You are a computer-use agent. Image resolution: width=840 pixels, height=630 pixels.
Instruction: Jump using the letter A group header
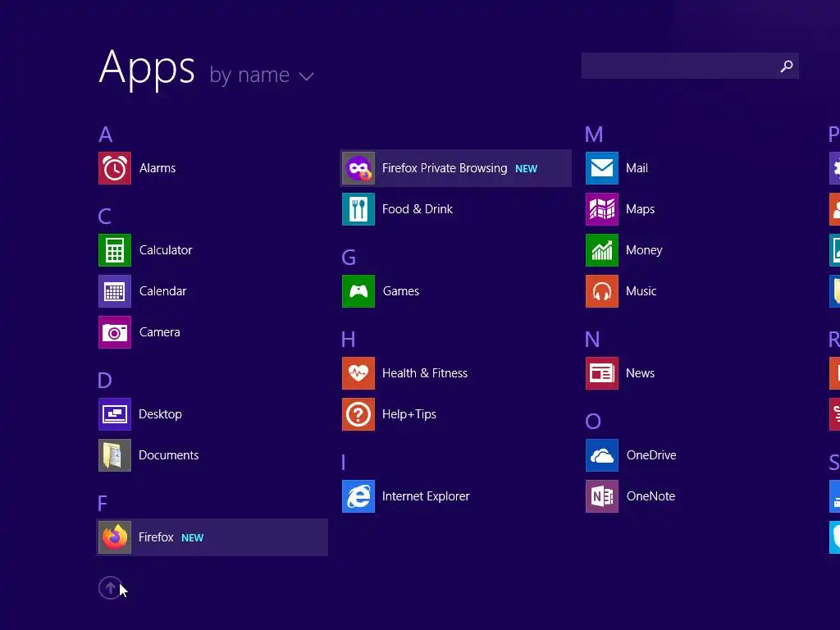pyautogui.click(x=106, y=134)
